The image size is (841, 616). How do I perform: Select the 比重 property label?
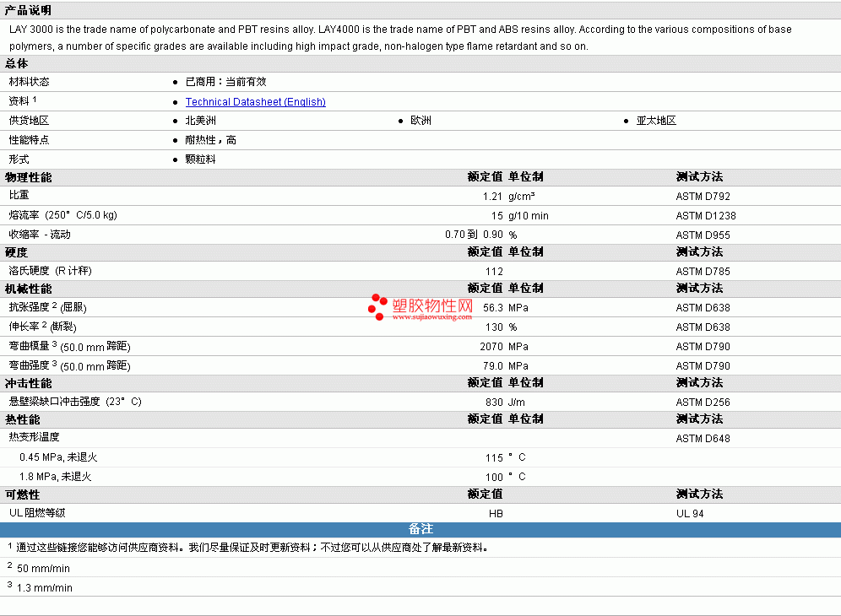[x=19, y=195]
